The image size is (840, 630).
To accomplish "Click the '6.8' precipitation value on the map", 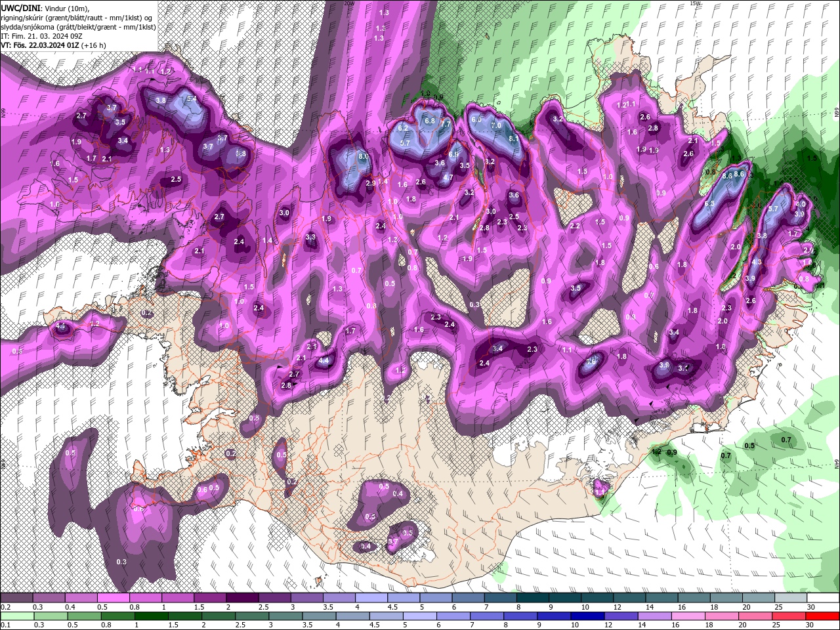I will tap(430, 121).
